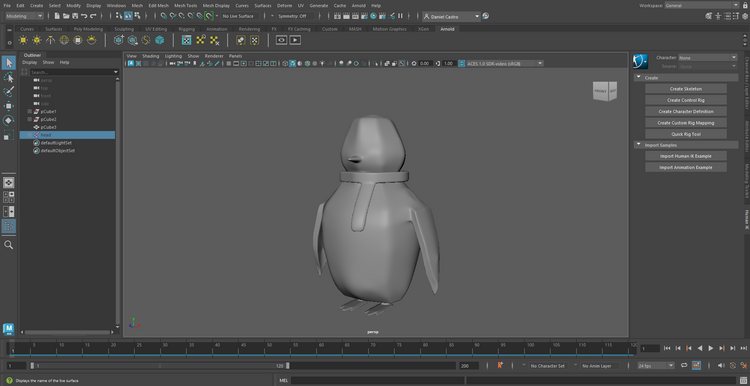Create new scene with the blank page icon
The width and height of the screenshot is (750, 386).
click(57, 16)
